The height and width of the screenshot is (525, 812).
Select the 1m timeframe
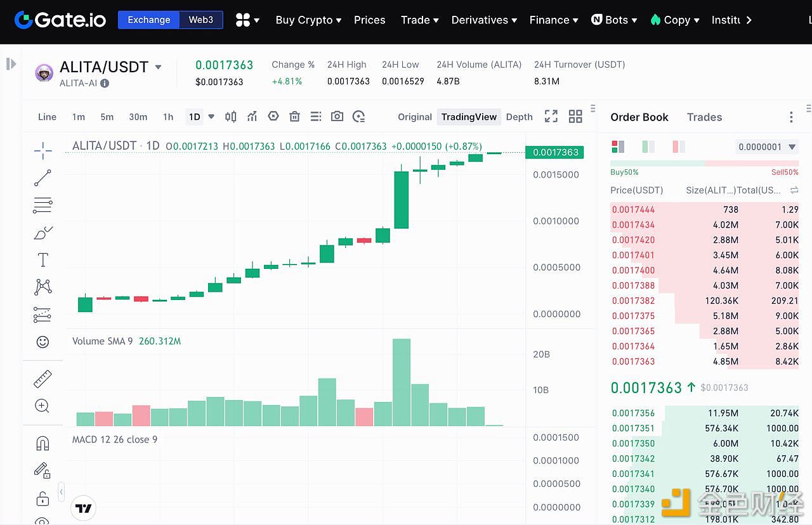(78, 117)
